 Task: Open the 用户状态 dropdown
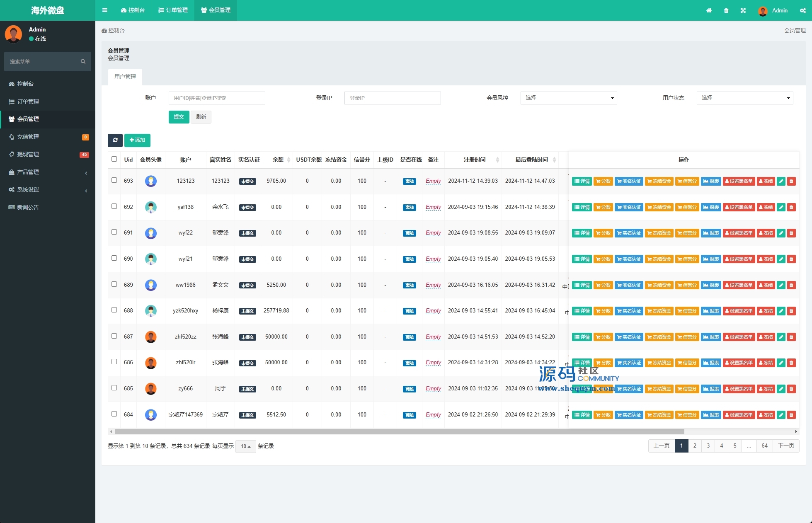coord(744,98)
